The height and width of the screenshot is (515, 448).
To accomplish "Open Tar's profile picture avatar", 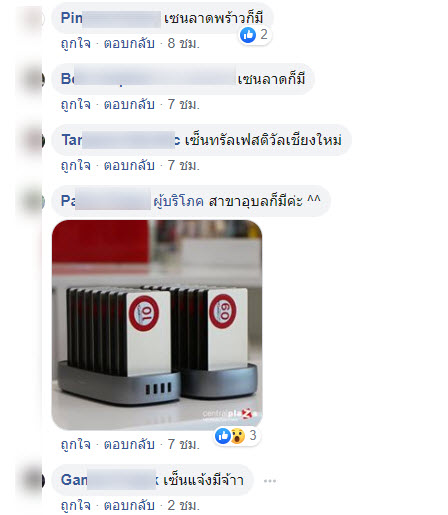I will 33,140.
